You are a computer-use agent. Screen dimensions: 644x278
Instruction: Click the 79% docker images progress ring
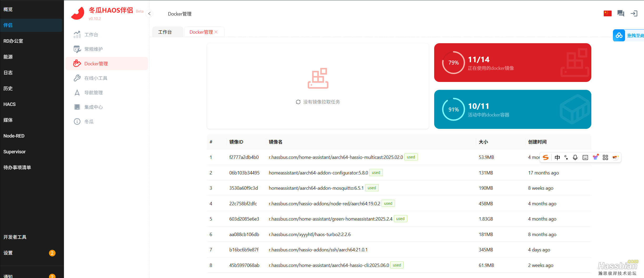coord(453,63)
